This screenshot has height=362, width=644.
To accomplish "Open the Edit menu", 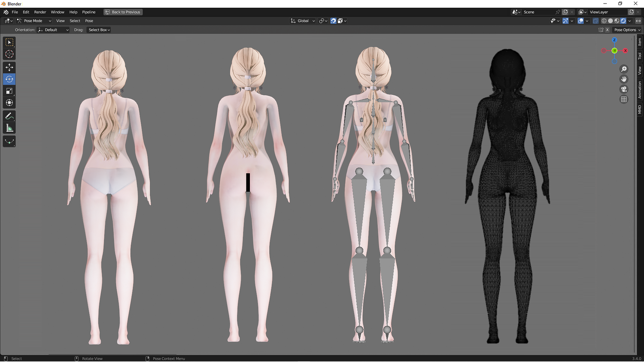I will 26,12.
